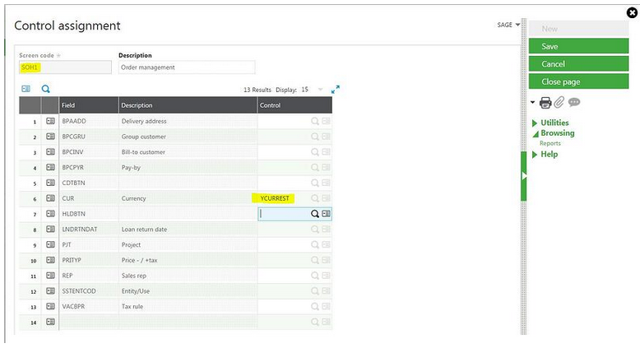This screenshot has width=644, height=348.
Task: Click the card view icon above table
Action: (25, 89)
